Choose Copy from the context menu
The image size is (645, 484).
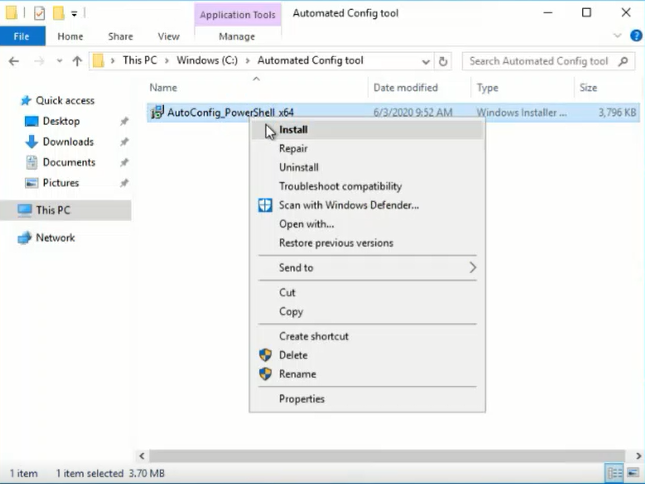pos(367,311)
